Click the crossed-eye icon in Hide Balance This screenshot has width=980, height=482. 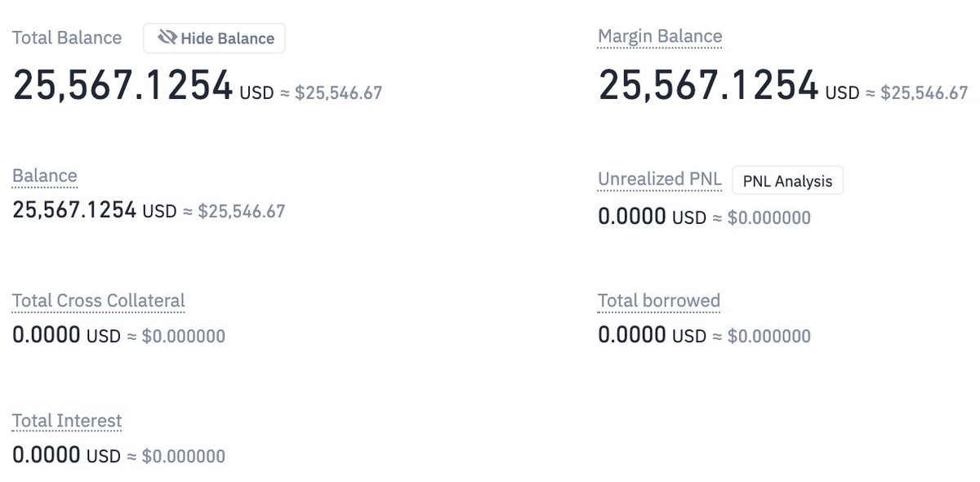pos(167,38)
